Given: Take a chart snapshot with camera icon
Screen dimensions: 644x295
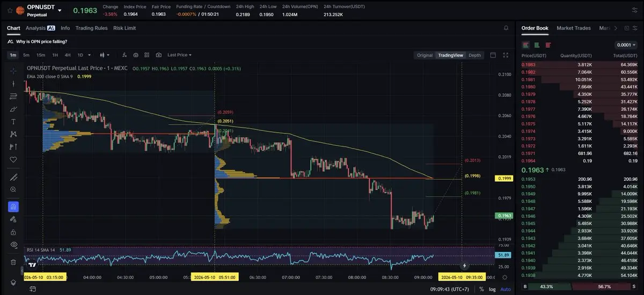Looking at the screenshot, I should (x=159, y=55).
